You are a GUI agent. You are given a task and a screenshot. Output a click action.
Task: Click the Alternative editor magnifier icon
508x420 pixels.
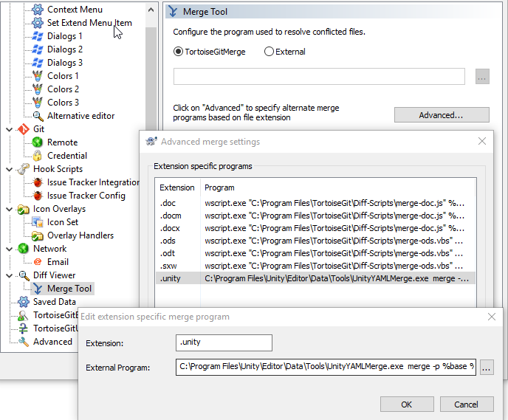38,116
